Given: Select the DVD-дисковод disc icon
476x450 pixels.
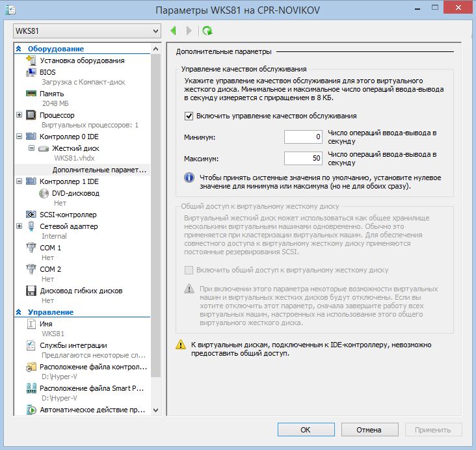Looking at the screenshot, I should pos(45,193).
